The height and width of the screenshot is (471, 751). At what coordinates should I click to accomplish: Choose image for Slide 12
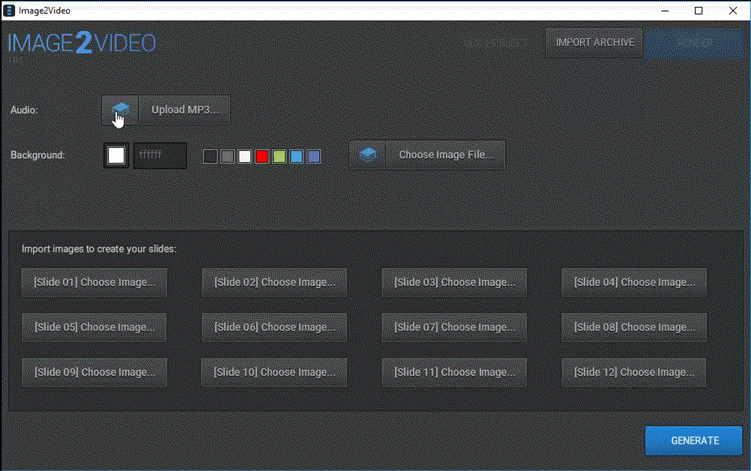click(634, 372)
